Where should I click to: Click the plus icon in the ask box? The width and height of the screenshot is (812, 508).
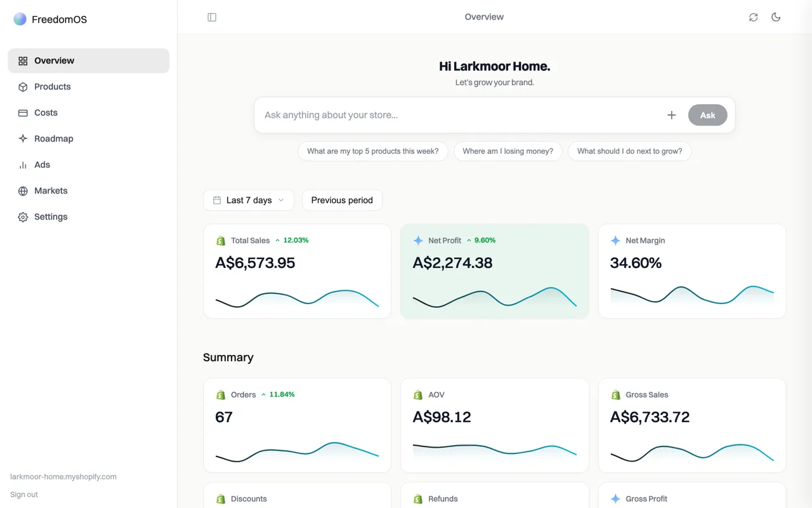click(x=672, y=115)
